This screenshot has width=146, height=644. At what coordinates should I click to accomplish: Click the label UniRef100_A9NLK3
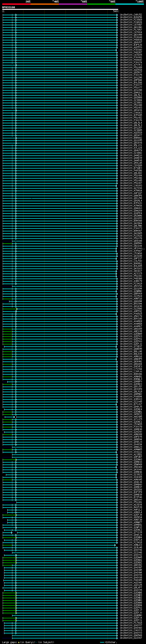[x=131, y=545]
